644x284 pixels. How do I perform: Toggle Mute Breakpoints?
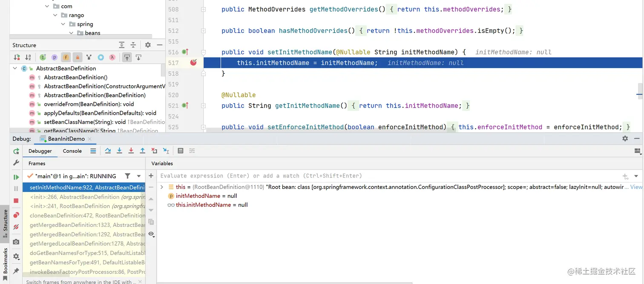16,227
